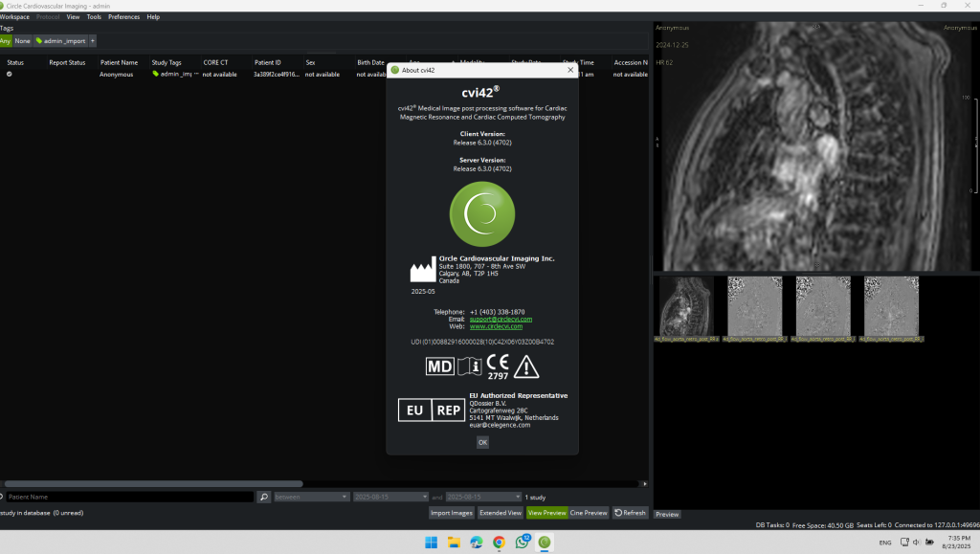980x554 pixels.
Task: Open the first date dropdown 2025-08-15
Action: [390, 498]
